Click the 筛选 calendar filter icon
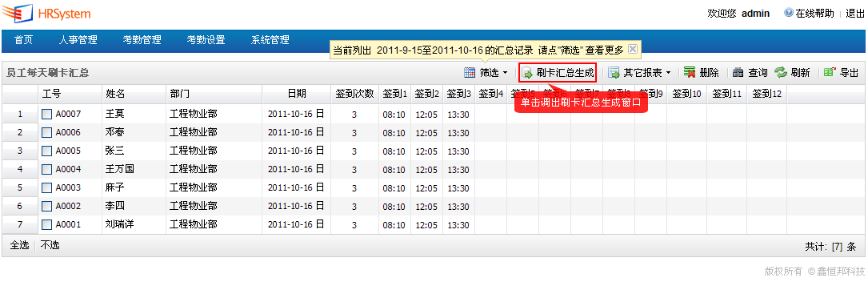 pyautogui.click(x=470, y=73)
